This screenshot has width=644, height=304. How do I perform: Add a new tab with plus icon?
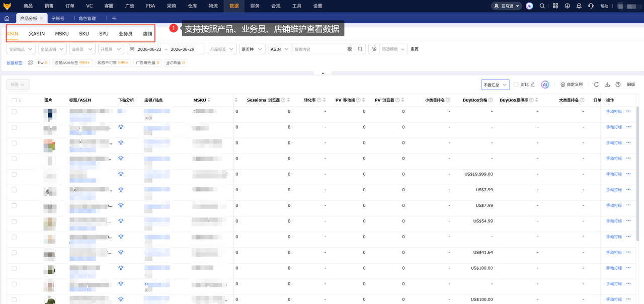[x=114, y=18]
